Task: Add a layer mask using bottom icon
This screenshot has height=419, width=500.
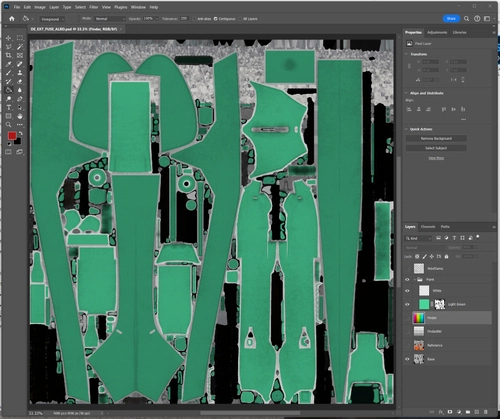Action: (450, 412)
